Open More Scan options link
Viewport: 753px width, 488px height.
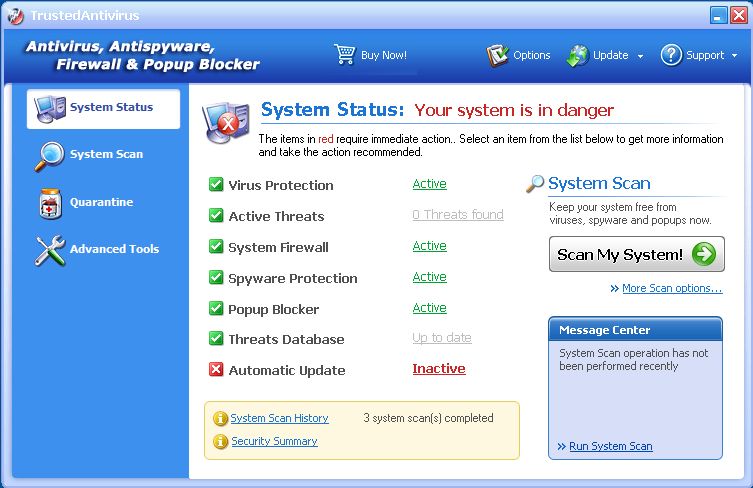click(671, 288)
